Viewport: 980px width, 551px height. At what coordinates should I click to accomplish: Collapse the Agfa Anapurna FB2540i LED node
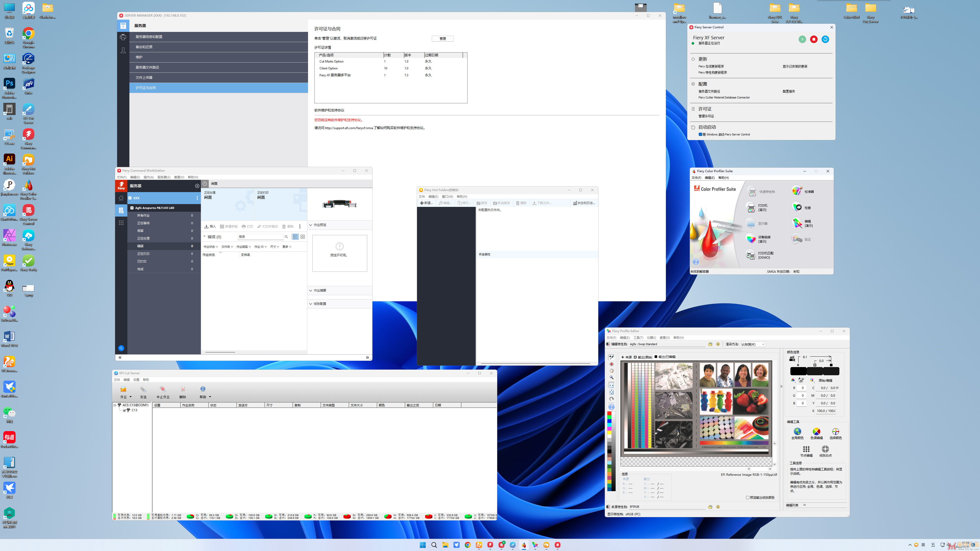(132, 208)
